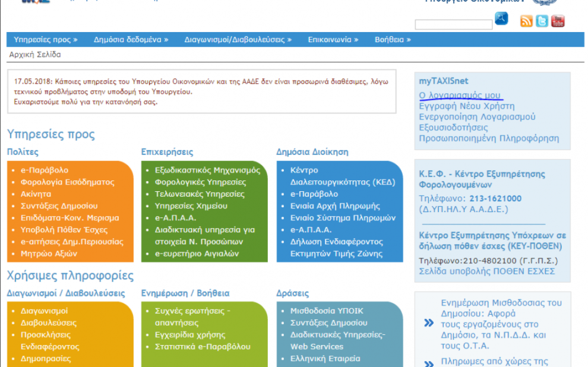Click the chevron icon beside Πληρωμές από χώρες
588x367 pixels.
(428, 363)
